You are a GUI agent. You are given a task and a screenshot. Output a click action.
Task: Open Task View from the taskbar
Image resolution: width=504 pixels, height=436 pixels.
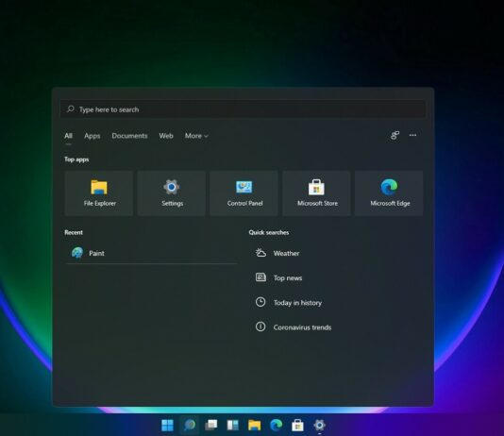pyautogui.click(x=211, y=425)
